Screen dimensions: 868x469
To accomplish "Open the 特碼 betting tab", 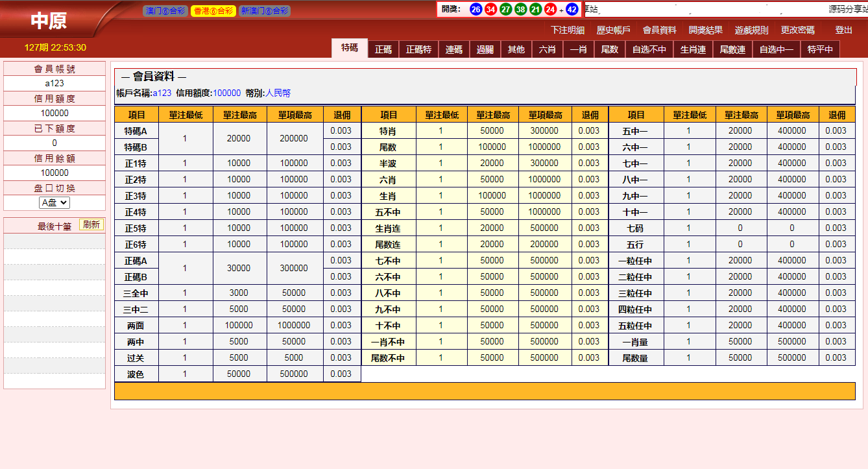I will click(349, 48).
